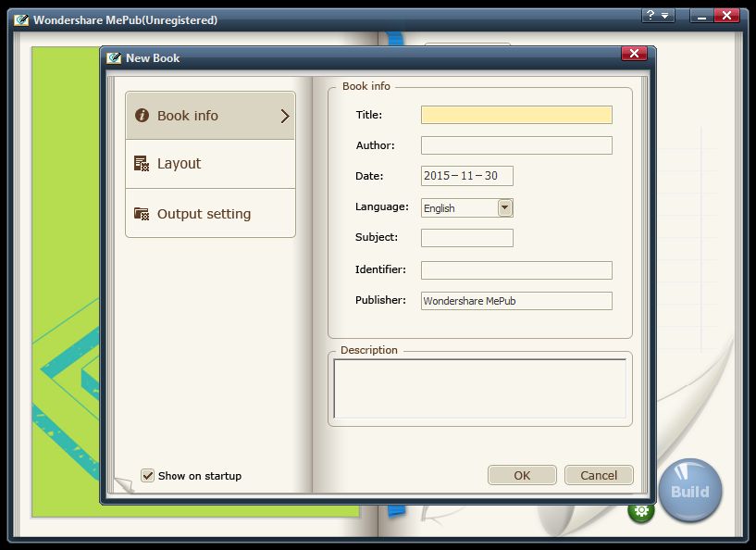Image resolution: width=756 pixels, height=550 pixels.
Task: Click the blue Build button
Action: click(690, 491)
